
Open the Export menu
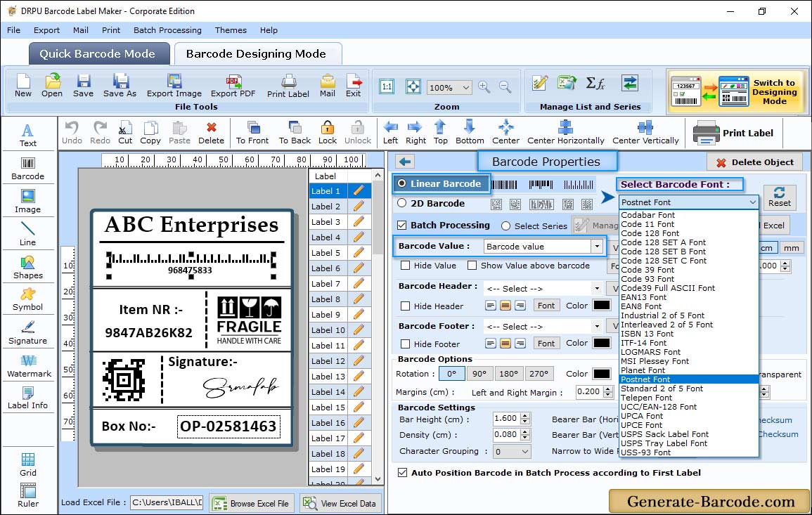coord(46,30)
